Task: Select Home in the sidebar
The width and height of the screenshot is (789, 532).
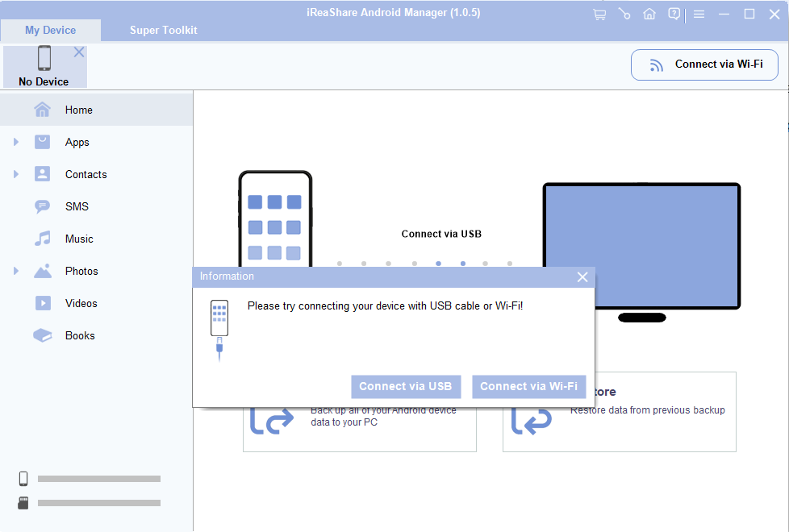Action: click(x=78, y=110)
